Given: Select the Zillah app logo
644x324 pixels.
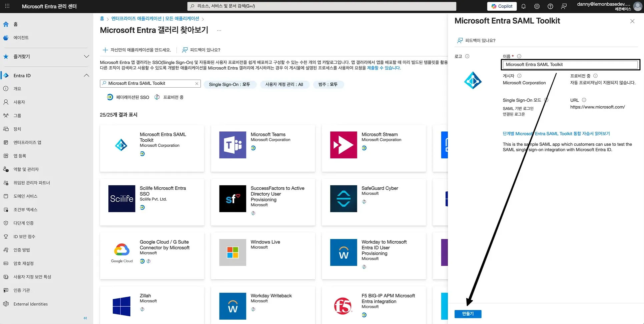Looking at the screenshot, I should [122, 306].
